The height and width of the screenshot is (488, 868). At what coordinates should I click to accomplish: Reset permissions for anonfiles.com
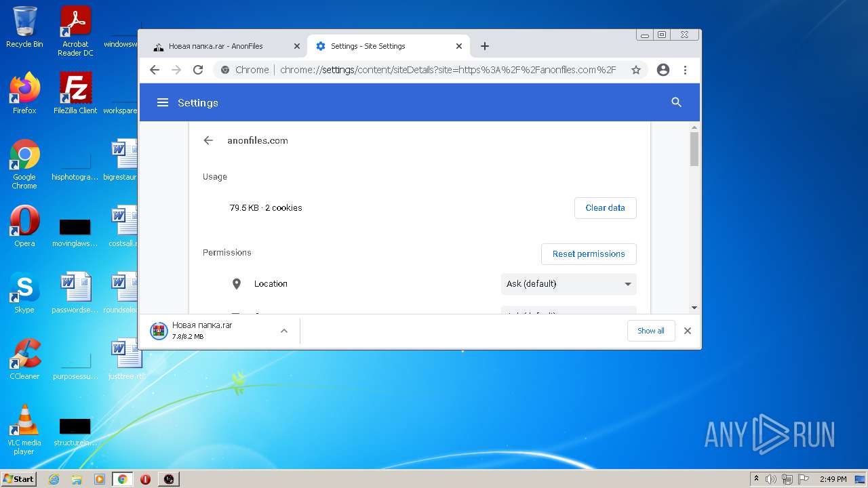pyautogui.click(x=589, y=254)
